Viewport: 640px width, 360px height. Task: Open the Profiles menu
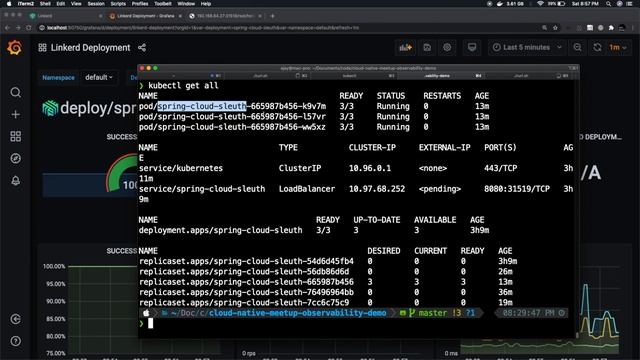click(x=140, y=4)
